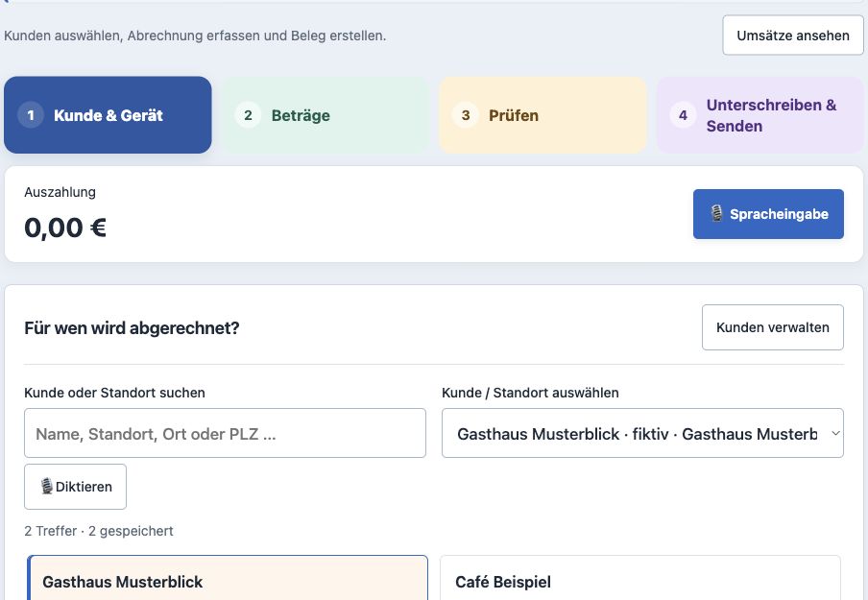Viewport: 868px width, 600px height.
Task: Go to step 2 Beträge
Action: coord(325,115)
